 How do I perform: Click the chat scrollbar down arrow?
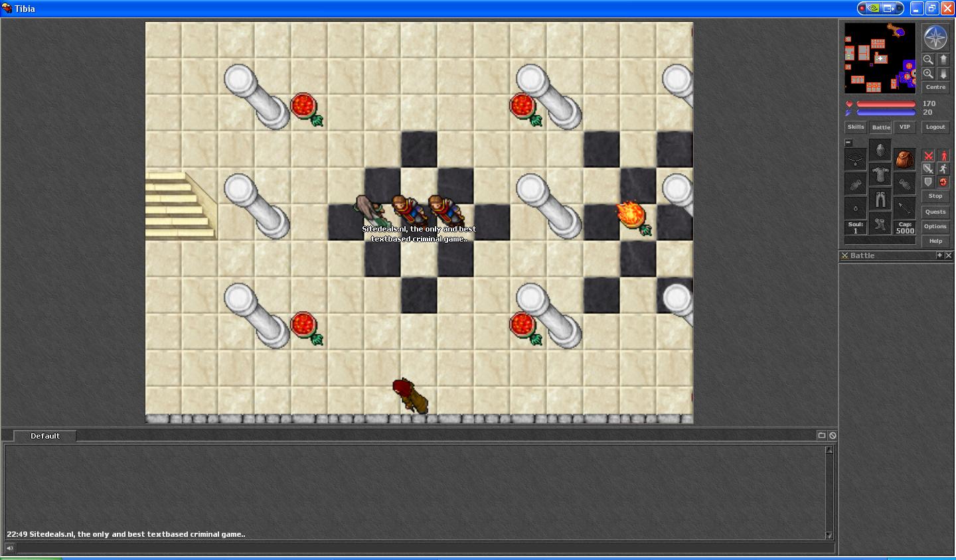click(x=829, y=535)
